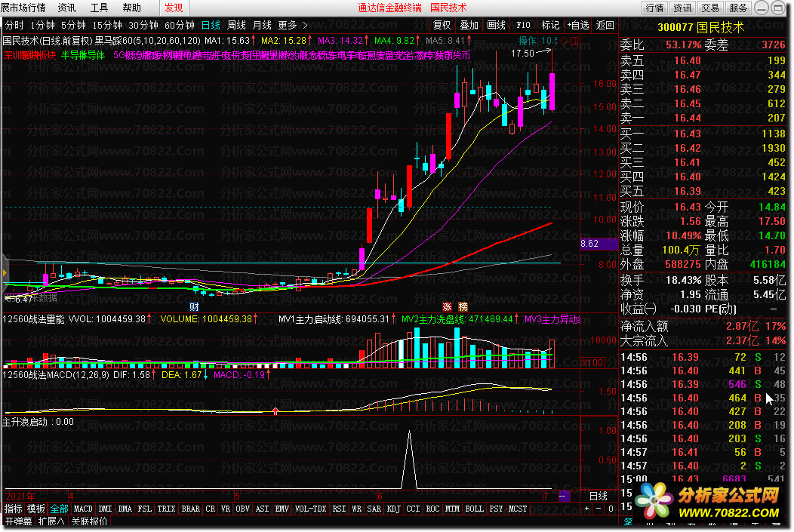
Task: Select the MACD indicator
Action: click(83, 509)
